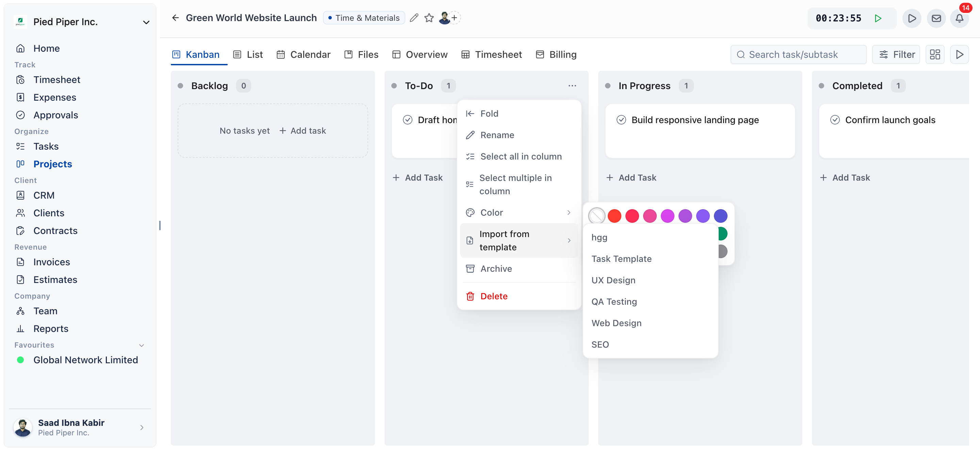Add a member with the plus avatar icon
980x451 pixels.
(454, 18)
